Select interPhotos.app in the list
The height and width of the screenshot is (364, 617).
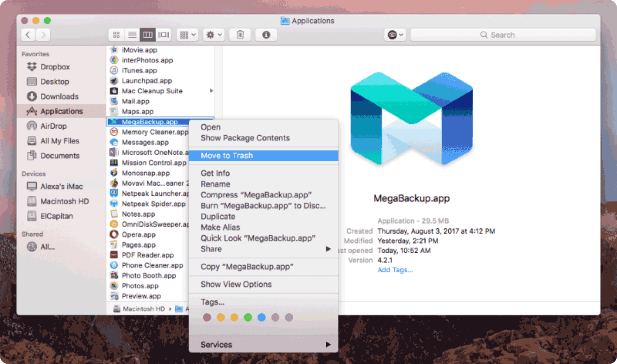[x=147, y=60]
